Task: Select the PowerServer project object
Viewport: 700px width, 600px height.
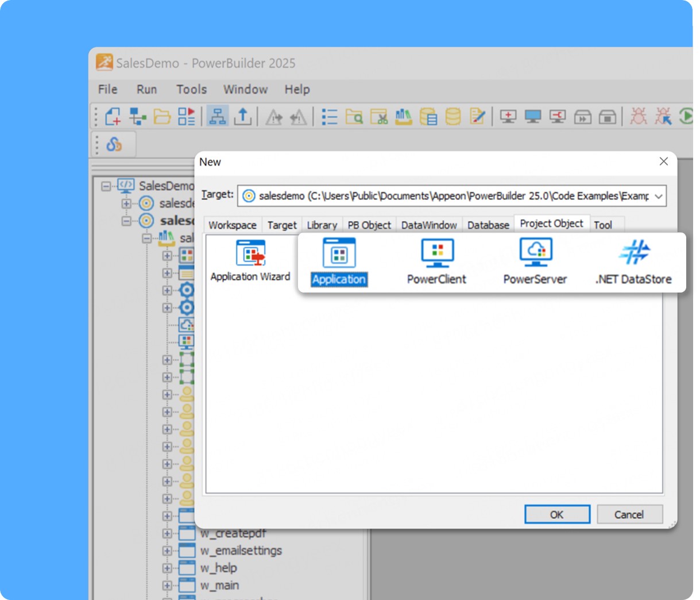Action: pyautogui.click(x=535, y=261)
